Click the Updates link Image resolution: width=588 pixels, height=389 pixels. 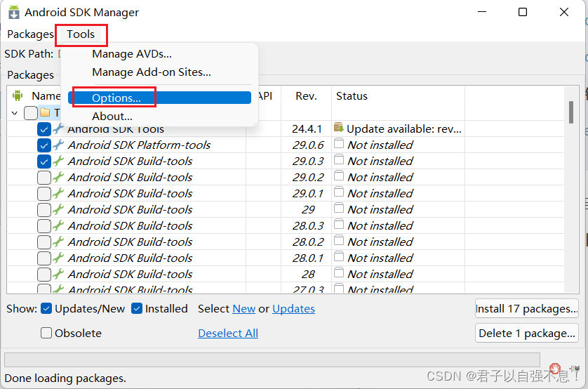[293, 309]
